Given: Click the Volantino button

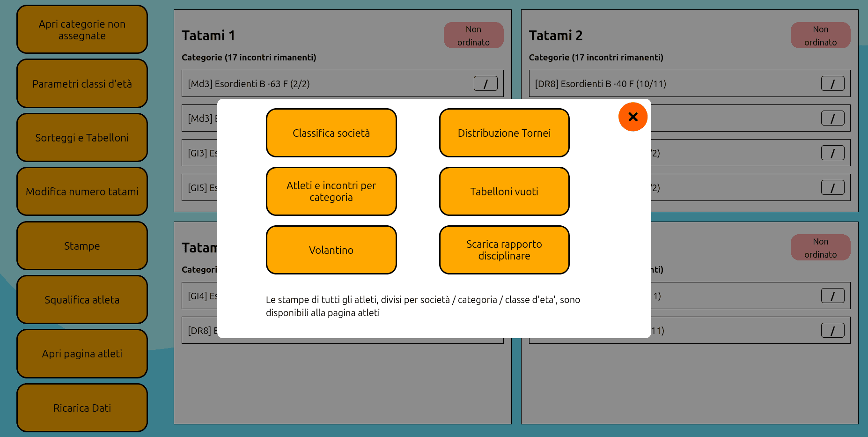Looking at the screenshot, I should 331,250.
